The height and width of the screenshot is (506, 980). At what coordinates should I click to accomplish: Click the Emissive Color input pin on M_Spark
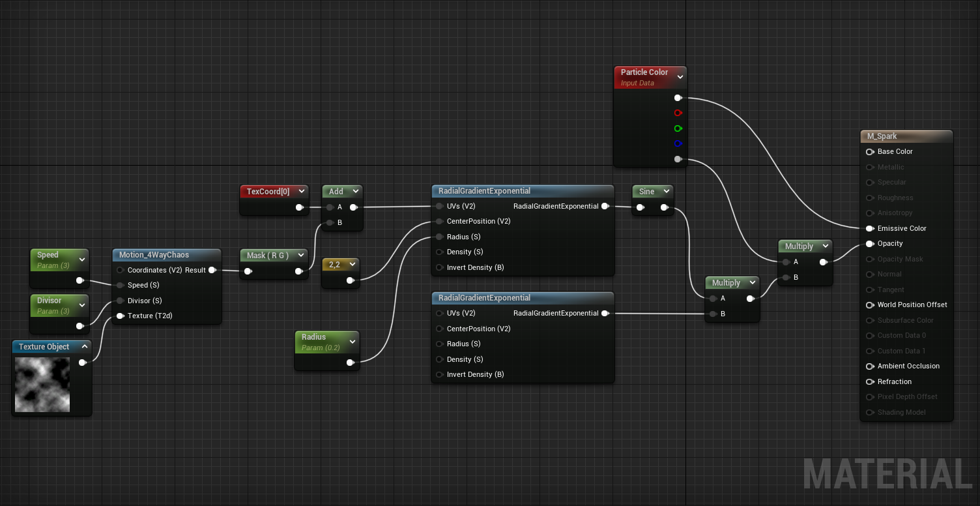coord(869,228)
